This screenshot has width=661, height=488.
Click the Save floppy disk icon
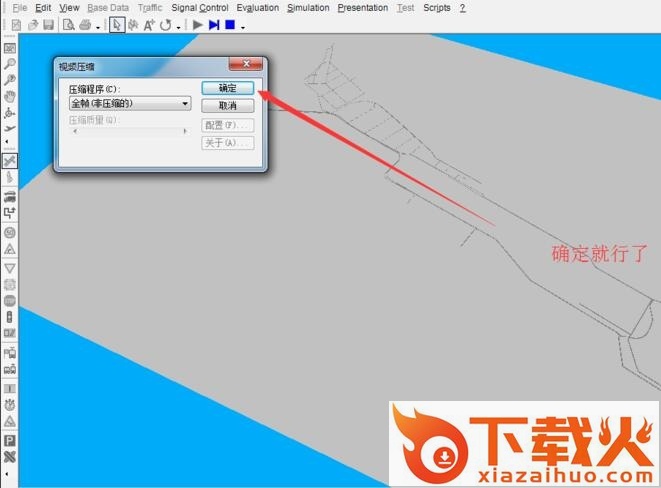tap(48, 25)
